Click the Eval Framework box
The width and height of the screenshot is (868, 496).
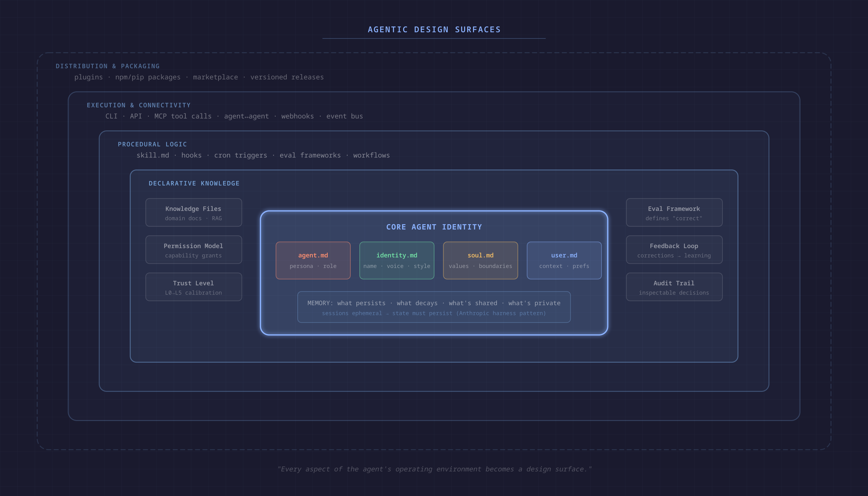[674, 213]
